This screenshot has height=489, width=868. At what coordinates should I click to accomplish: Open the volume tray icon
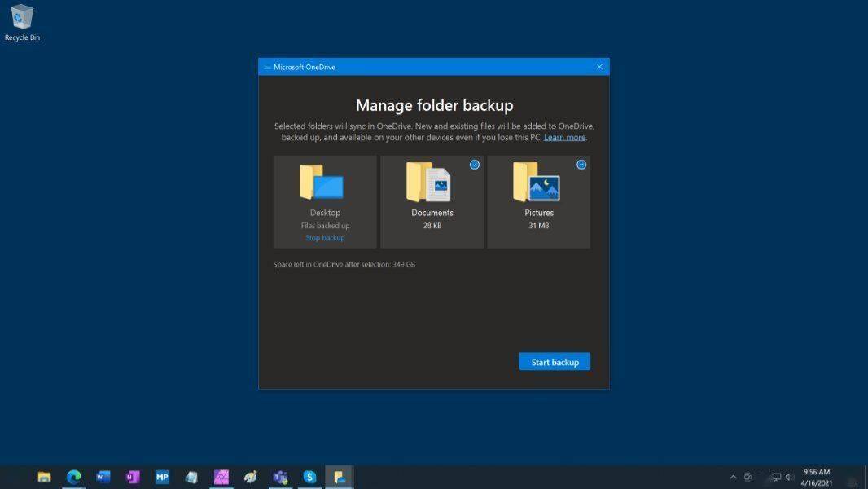[x=789, y=477]
